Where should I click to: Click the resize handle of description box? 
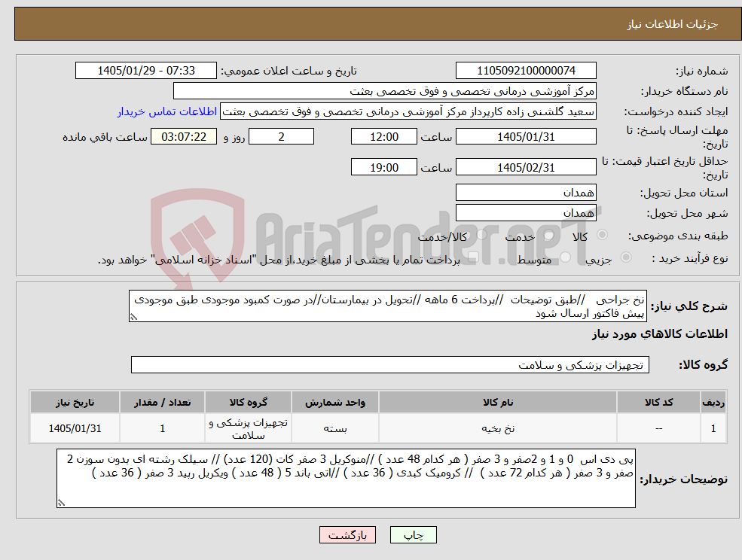[x=133, y=318]
